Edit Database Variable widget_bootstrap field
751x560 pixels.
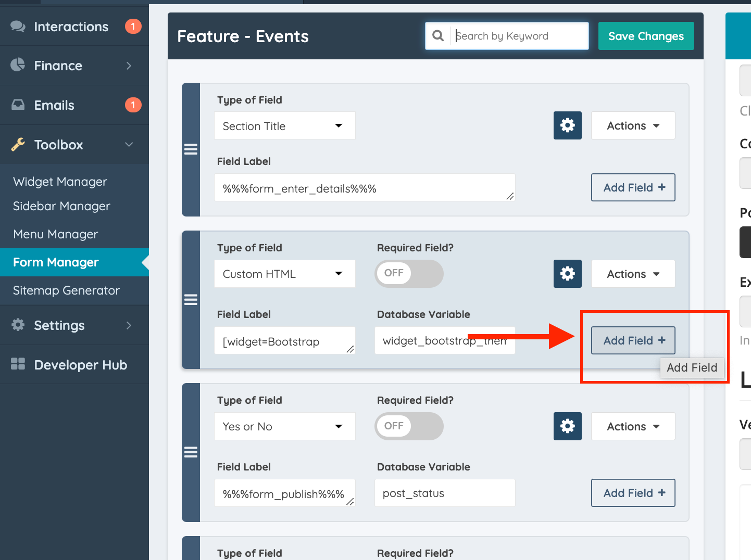[x=445, y=340]
